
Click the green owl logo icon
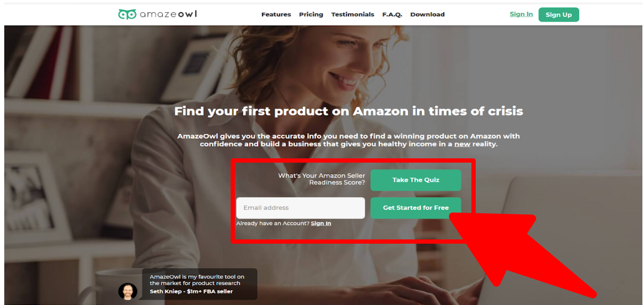[127, 14]
